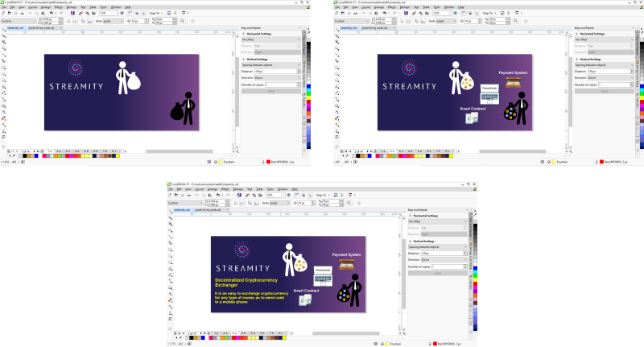
Task: Select the Pick tool in top-left window
Action: (4, 29)
